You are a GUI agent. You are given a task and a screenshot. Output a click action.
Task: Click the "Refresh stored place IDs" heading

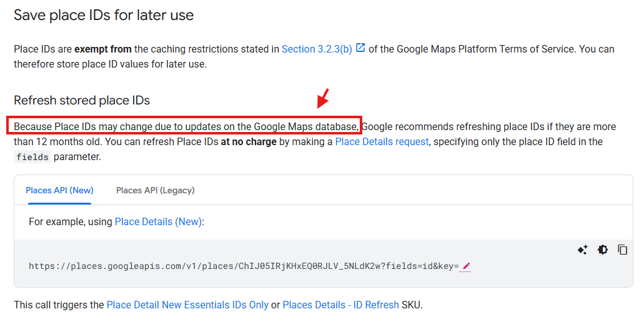pyautogui.click(x=82, y=100)
